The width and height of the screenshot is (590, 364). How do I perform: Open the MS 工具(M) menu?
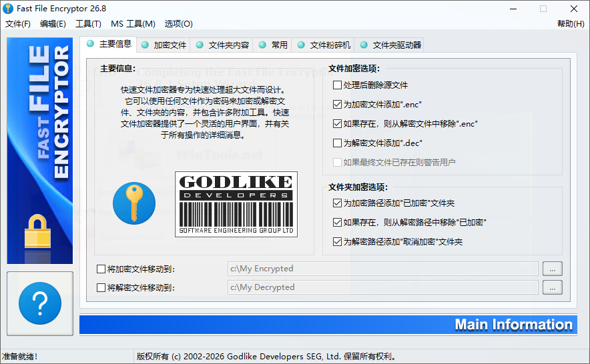133,24
